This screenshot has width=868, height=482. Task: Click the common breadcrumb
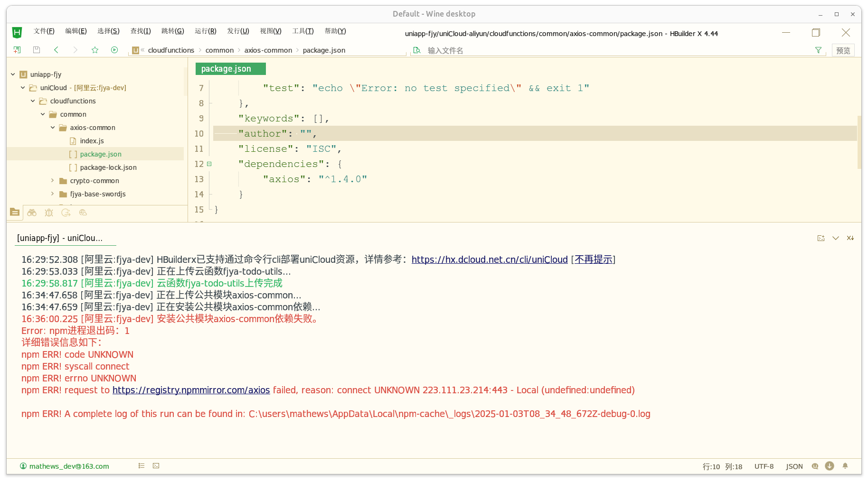click(x=219, y=50)
